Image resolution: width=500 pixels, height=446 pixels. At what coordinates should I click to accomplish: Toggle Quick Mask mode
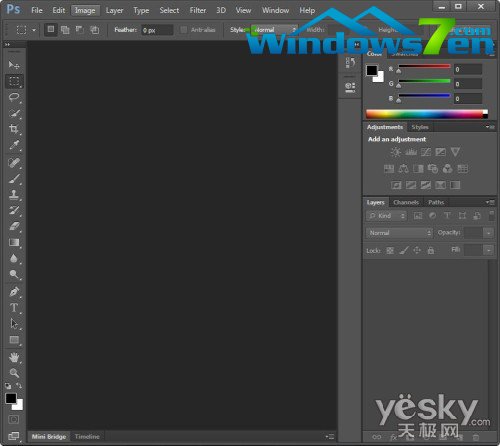pyautogui.click(x=14, y=419)
